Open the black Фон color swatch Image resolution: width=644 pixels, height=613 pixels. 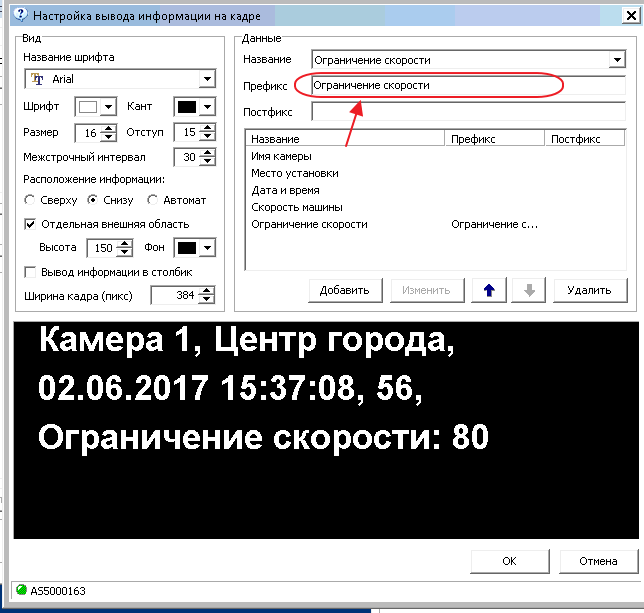196,247
